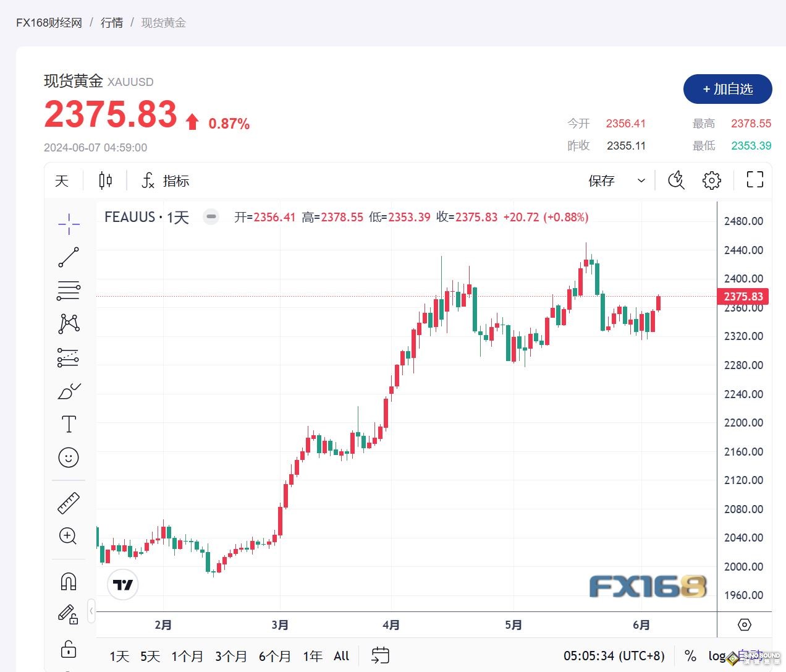Activate the zoom-in magnifier tool

68,537
